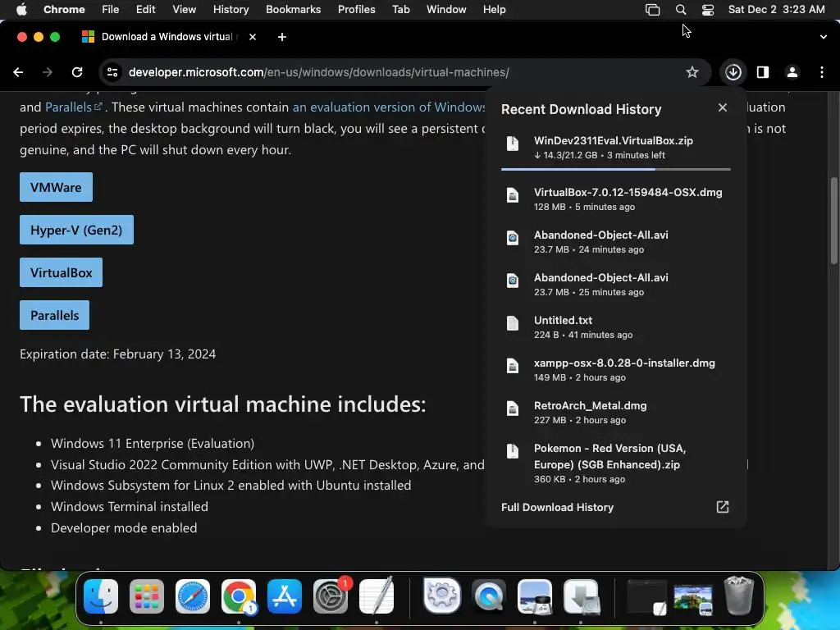Open the Bookmarks menu
Viewport: 840px width, 630px height.
coord(293,10)
